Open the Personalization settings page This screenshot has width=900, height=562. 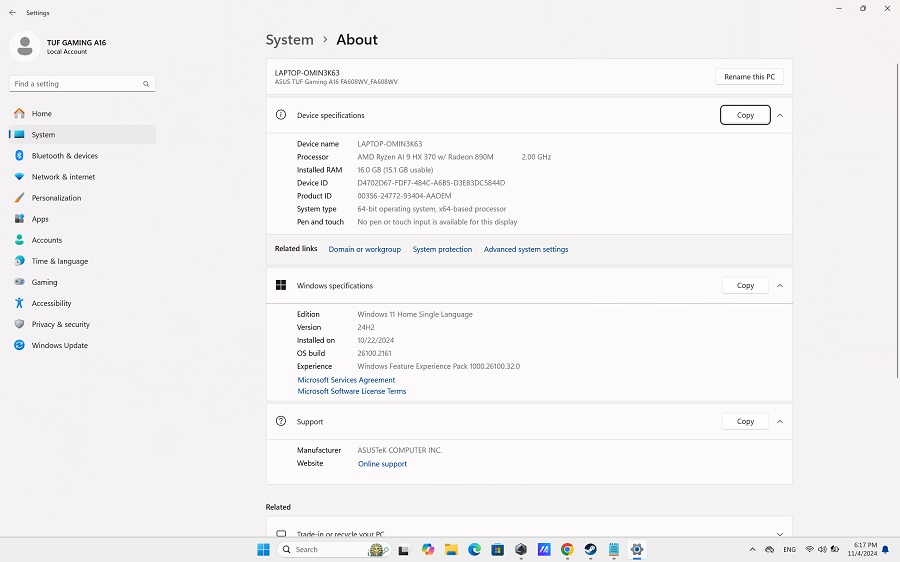(56, 198)
